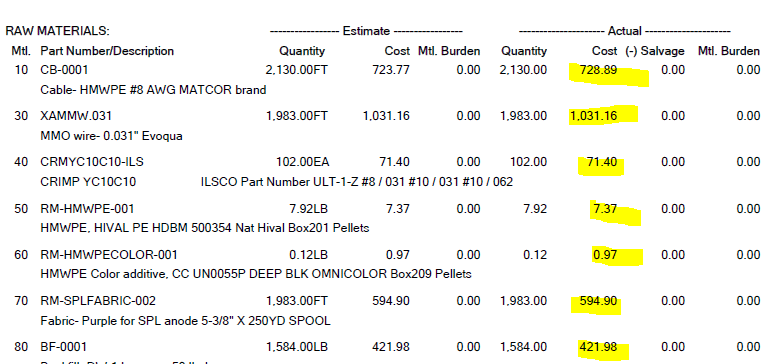Select the highlighted cost 421.98

click(x=598, y=347)
